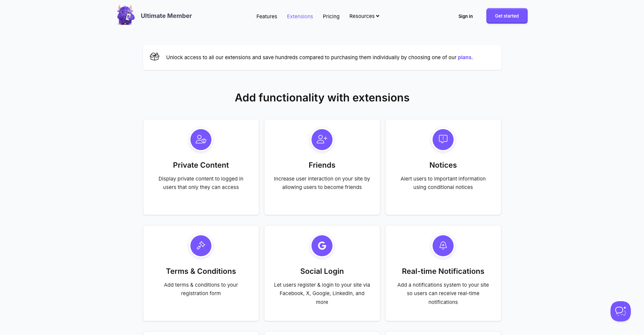
Task: Open the Social Login extension card
Action: pyautogui.click(x=322, y=273)
